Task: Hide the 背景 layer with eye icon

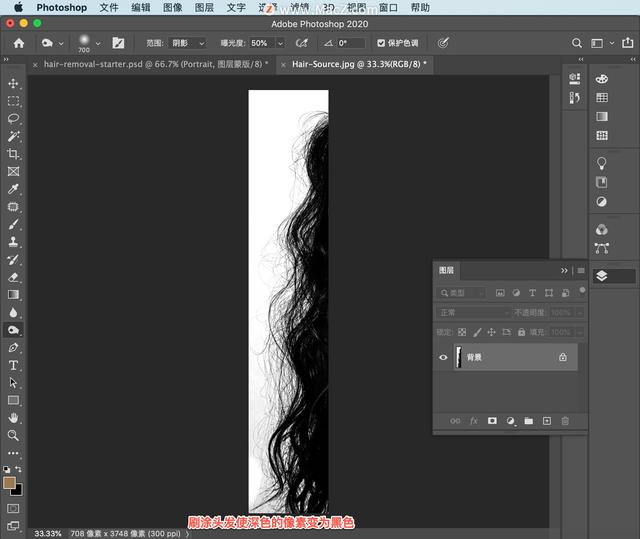Action: coord(443,357)
